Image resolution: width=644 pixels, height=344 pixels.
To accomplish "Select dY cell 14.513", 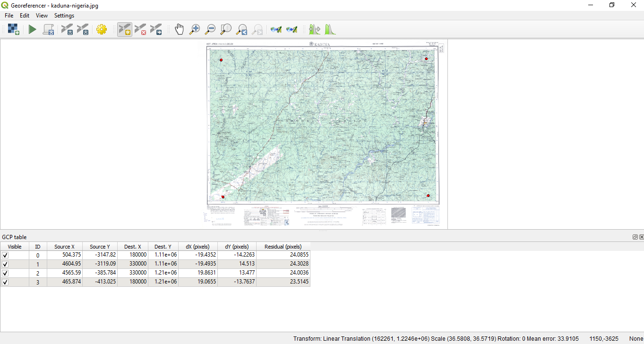I will tap(237, 264).
